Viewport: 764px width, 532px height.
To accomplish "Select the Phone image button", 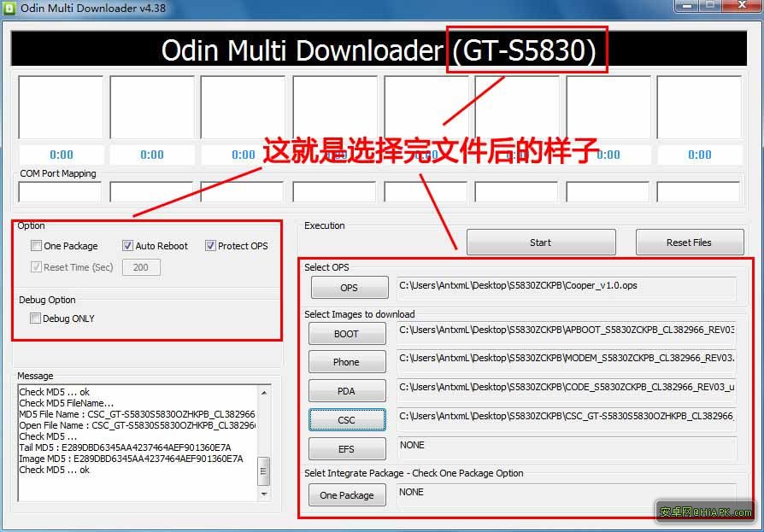I will point(346,362).
